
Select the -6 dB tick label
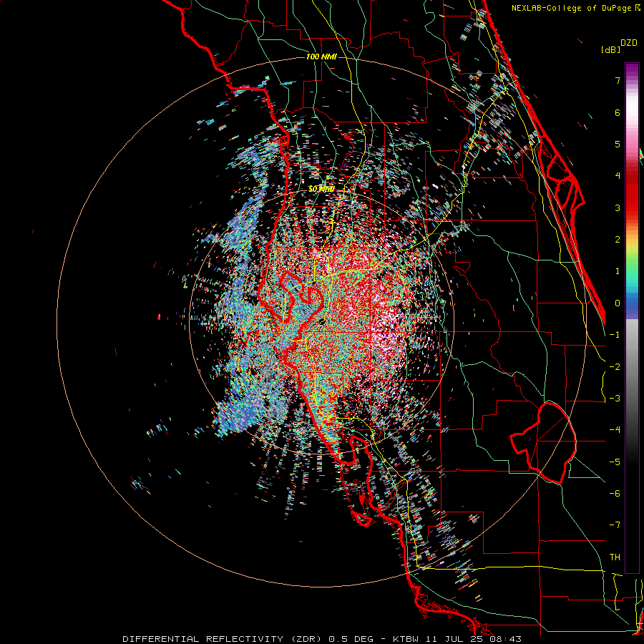point(615,494)
